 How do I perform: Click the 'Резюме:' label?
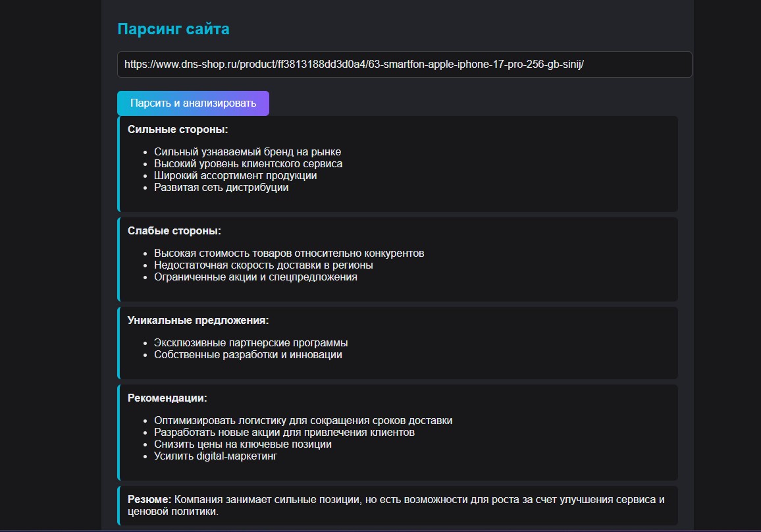click(x=149, y=500)
